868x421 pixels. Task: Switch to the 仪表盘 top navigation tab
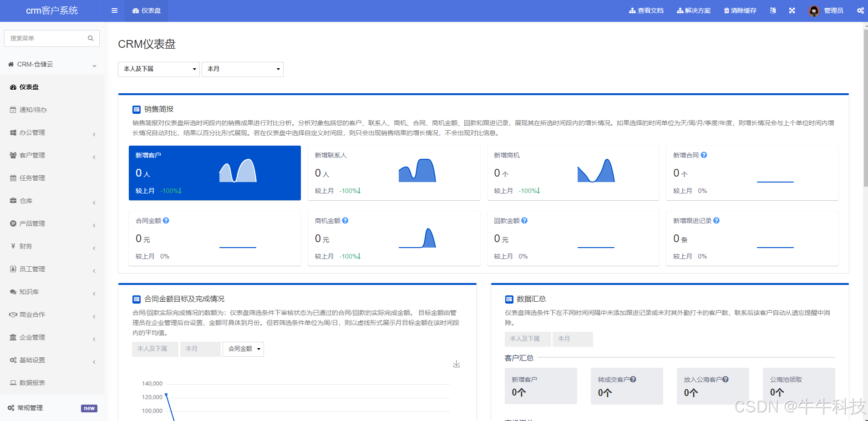click(x=146, y=10)
